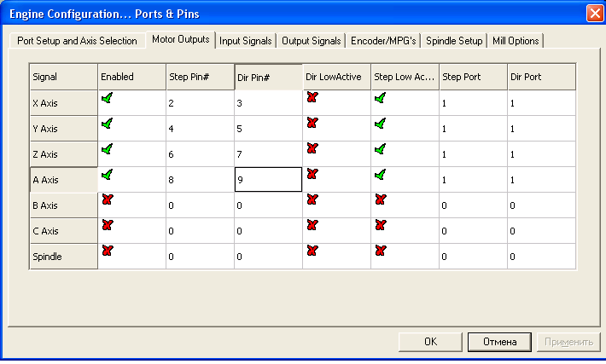Disable the A Axis Enabled setting
This screenshot has width=606, height=364.
click(108, 175)
